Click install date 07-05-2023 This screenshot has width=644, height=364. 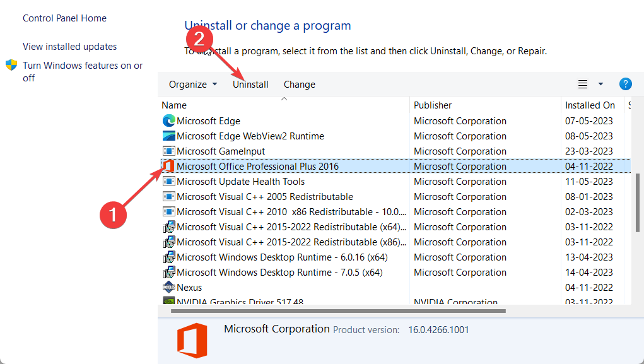[589, 120]
